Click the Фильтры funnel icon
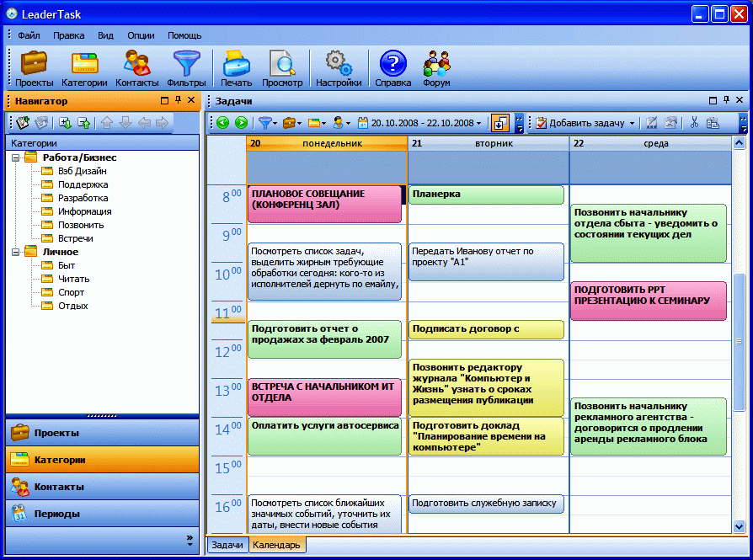753x560 pixels. pyautogui.click(x=186, y=69)
